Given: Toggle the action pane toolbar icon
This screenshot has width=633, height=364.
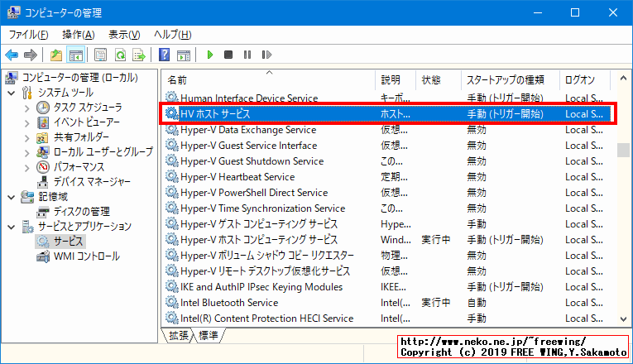Looking at the screenshot, I should [x=183, y=55].
